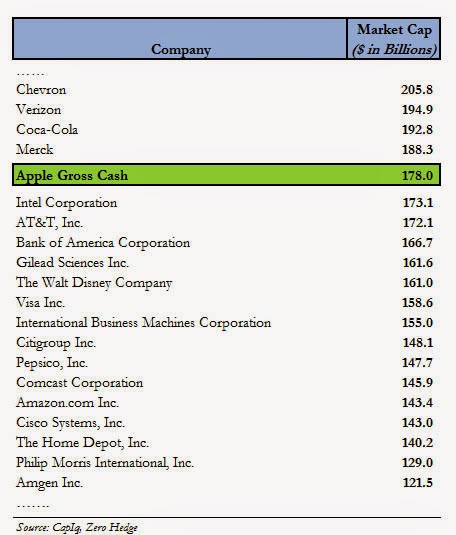This screenshot has height=535, width=456.
Task: Click Visa Inc. entry
Action: [x=40, y=302]
